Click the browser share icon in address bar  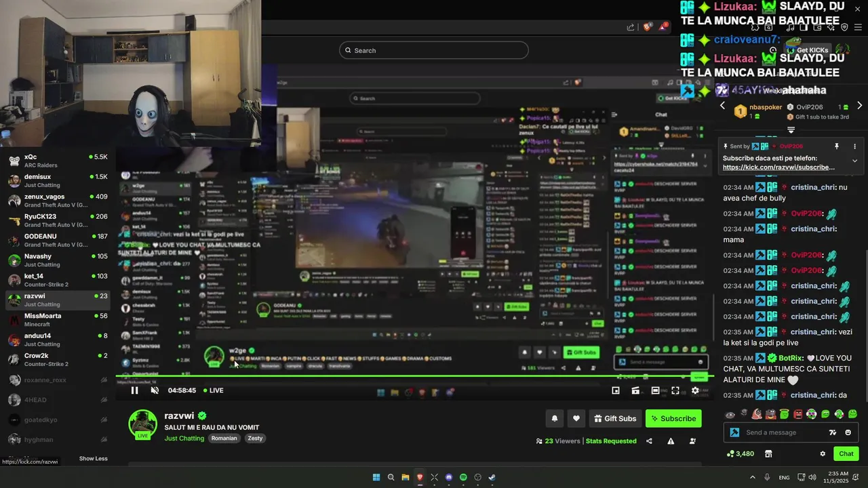631,27
